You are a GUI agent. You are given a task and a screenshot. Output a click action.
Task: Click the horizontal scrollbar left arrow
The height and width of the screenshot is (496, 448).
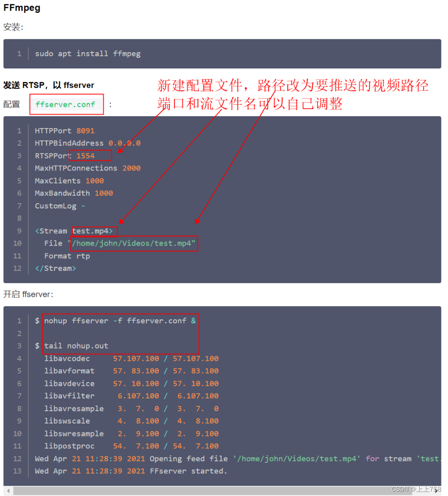tap(8, 491)
